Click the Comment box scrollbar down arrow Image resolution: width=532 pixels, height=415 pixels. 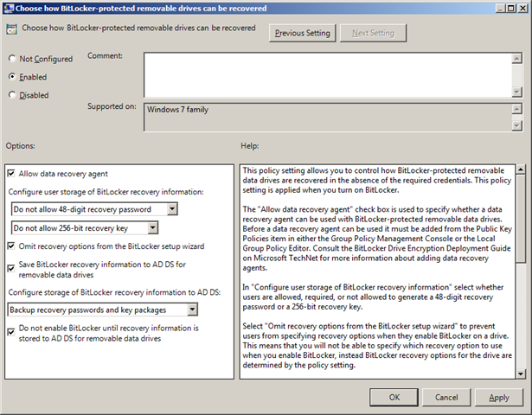pos(517,91)
